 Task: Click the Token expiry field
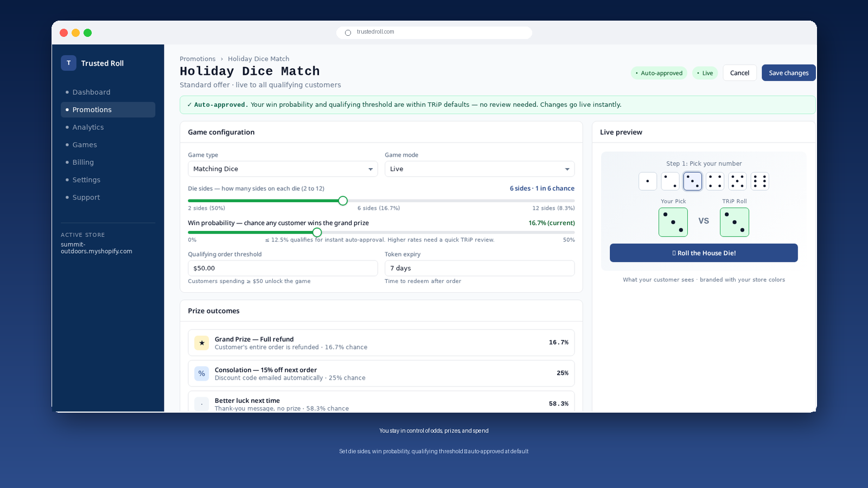click(480, 268)
